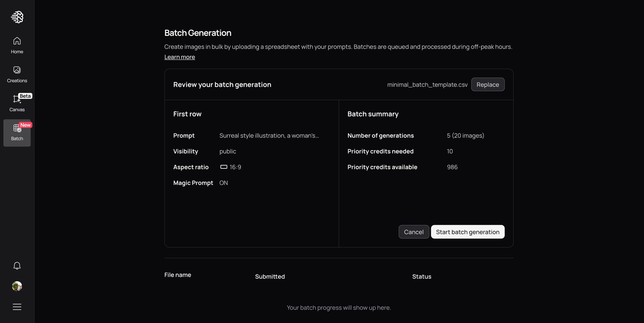Screen dimensions: 644x323
Task: Open the notifications bell
Action: pos(17,266)
